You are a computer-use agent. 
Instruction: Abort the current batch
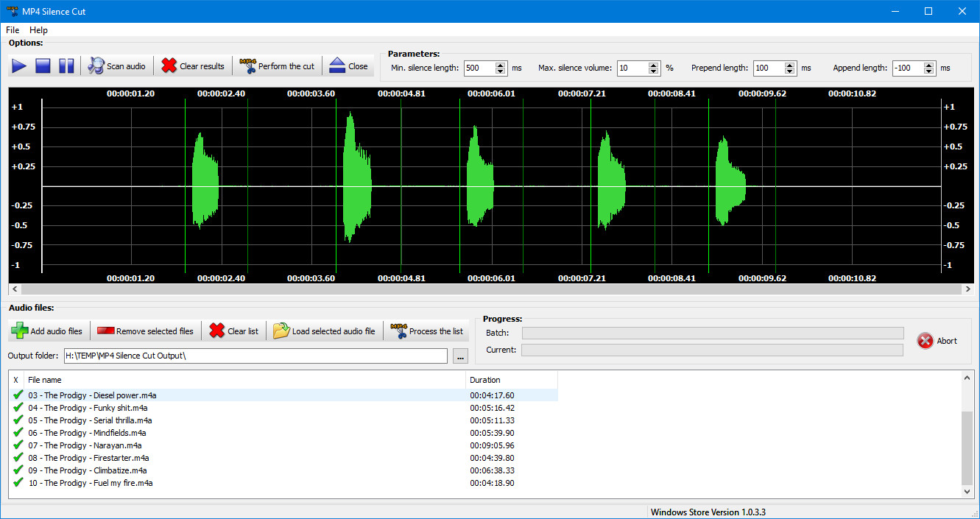pos(937,341)
